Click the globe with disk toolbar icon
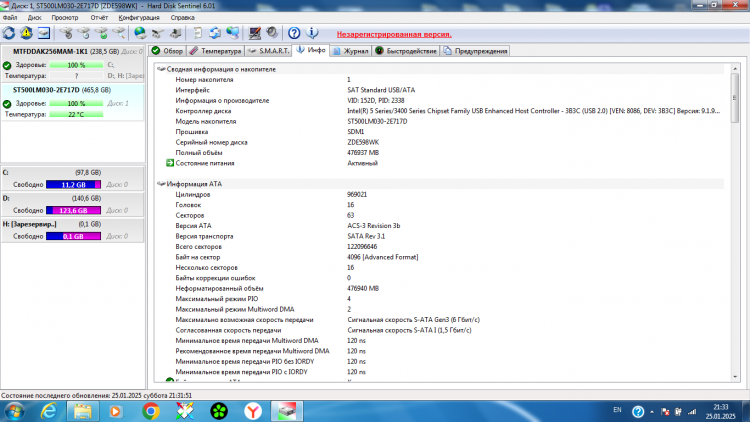The image size is (750, 422). click(140, 33)
